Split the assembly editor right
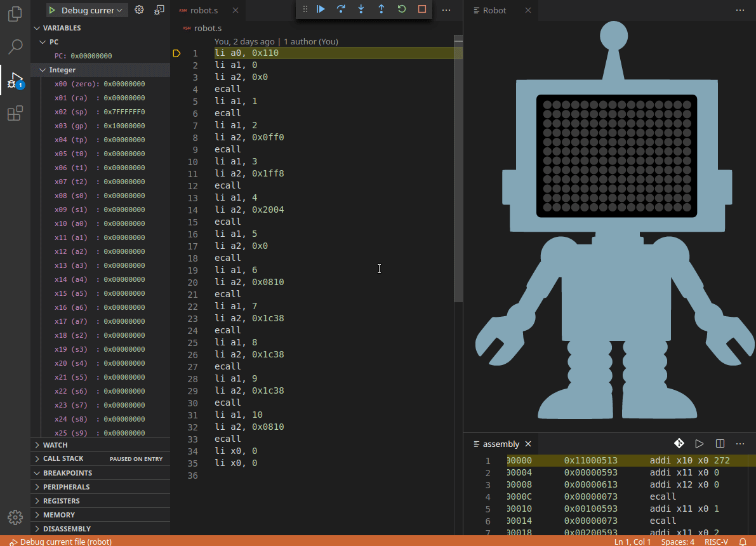This screenshot has width=756, height=546. [x=720, y=443]
